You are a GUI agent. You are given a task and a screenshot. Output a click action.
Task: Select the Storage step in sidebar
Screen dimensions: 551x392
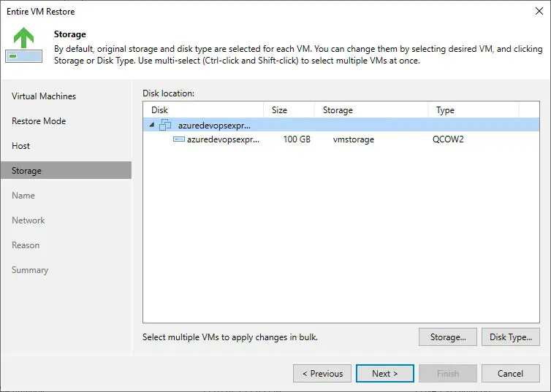click(66, 171)
